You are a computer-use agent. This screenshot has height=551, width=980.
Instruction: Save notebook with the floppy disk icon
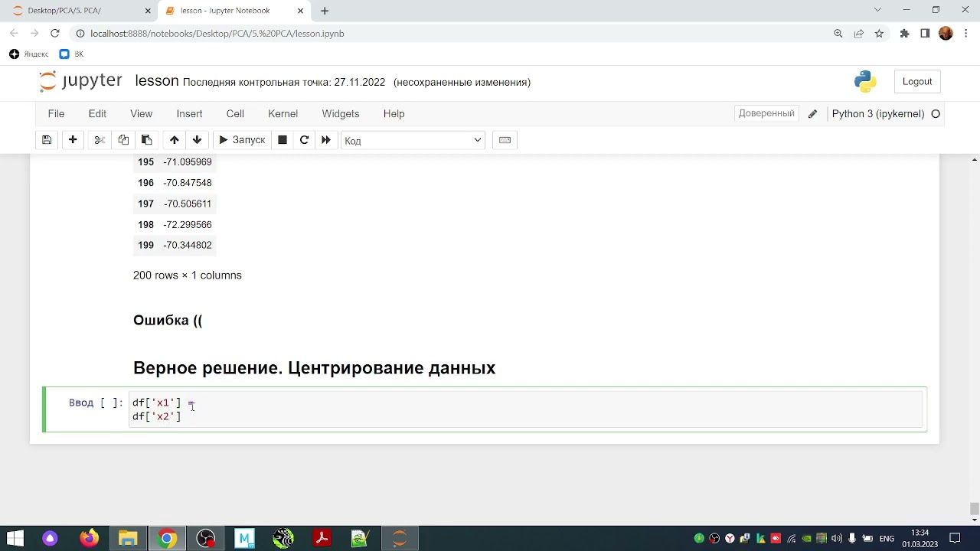tap(47, 140)
